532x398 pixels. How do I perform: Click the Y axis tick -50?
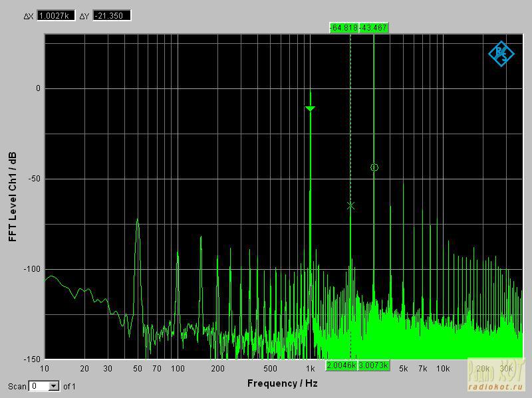click(x=34, y=179)
